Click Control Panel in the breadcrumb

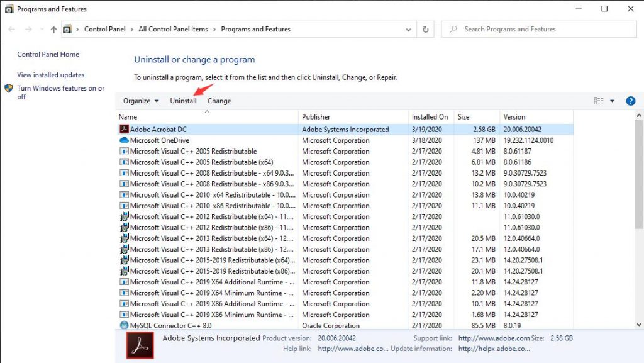tap(105, 29)
